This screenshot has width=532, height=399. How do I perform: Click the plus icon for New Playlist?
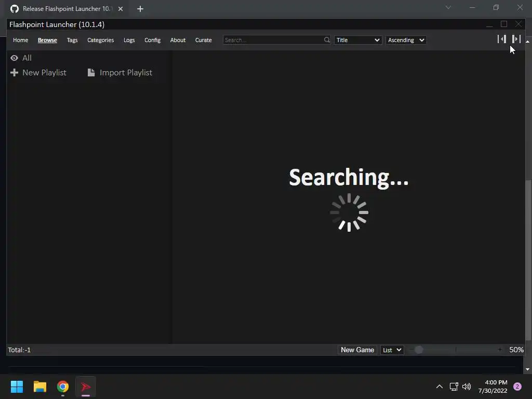14,73
